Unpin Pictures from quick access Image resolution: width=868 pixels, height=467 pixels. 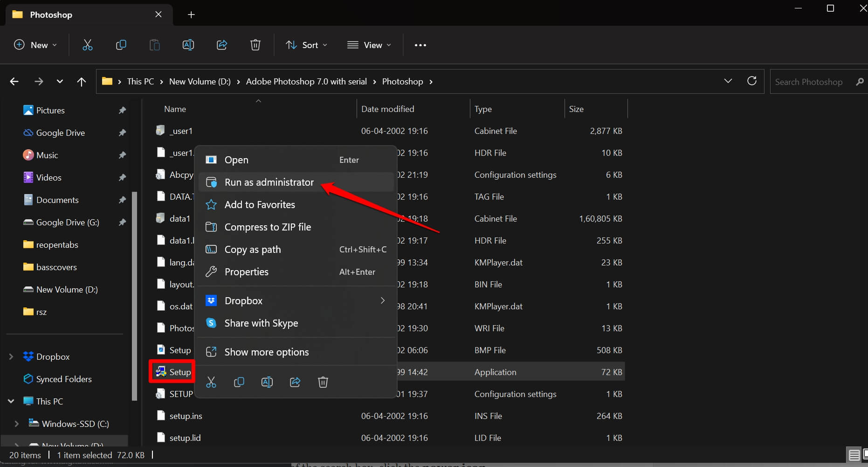122,110
